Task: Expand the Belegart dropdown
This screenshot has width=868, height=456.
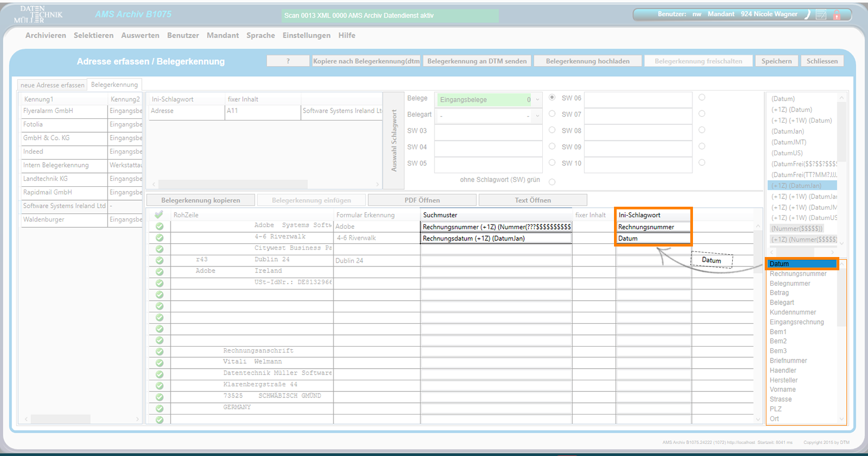Action: pos(537,116)
